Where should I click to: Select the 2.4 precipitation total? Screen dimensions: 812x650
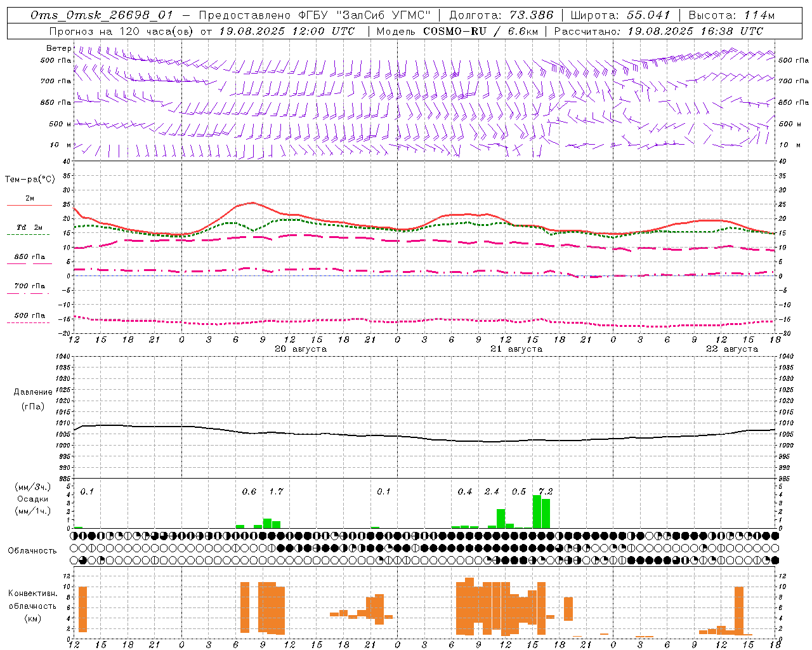492,492
